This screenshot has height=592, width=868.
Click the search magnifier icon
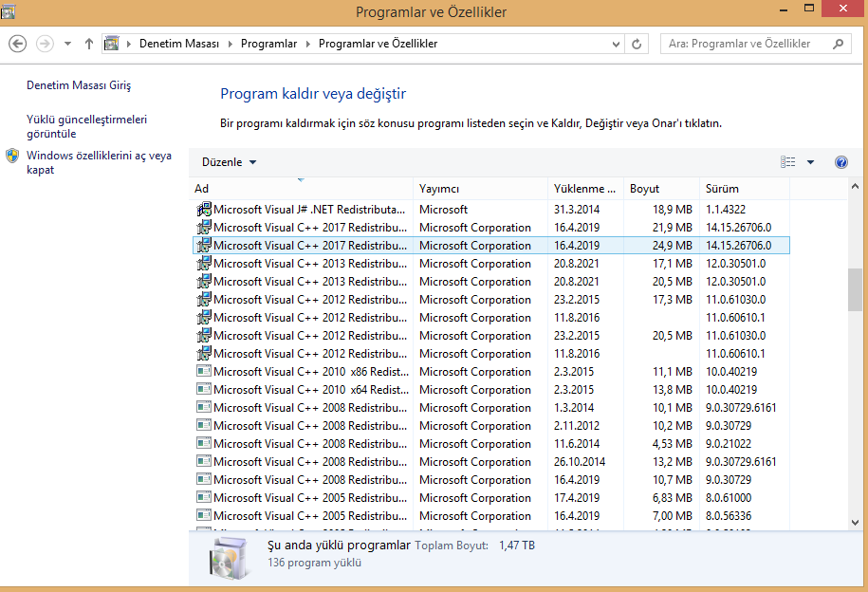pos(838,44)
